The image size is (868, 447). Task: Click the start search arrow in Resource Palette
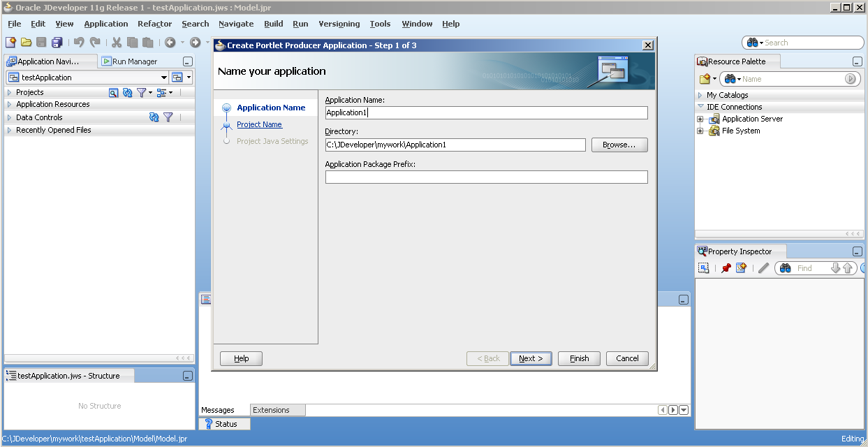click(850, 79)
